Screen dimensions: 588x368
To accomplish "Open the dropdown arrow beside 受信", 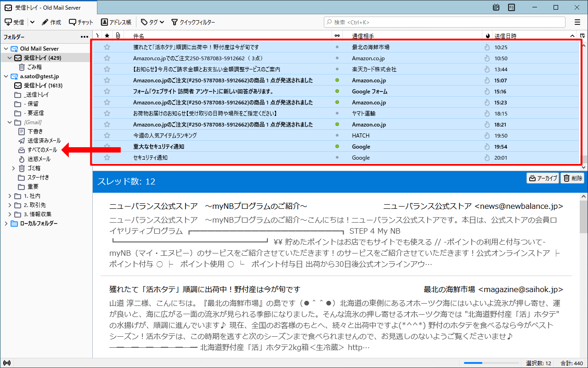I will tap(32, 22).
